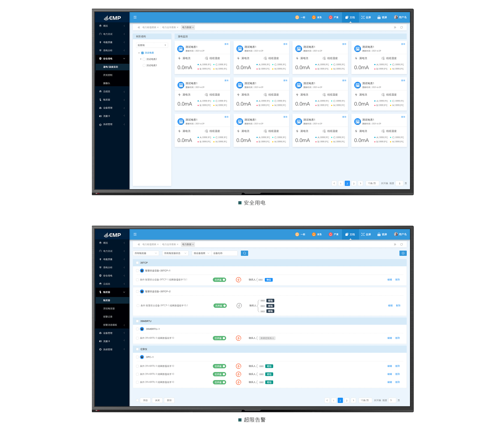Click 删除 link on 邮箱 contacts row
The width and height of the screenshot is (504, 433).
(398, 305)
